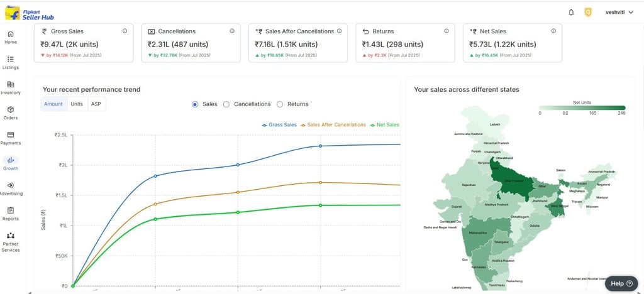Click the Returns card info icon
The height and width of the screenshot is (294, 644).
[446, 31]
